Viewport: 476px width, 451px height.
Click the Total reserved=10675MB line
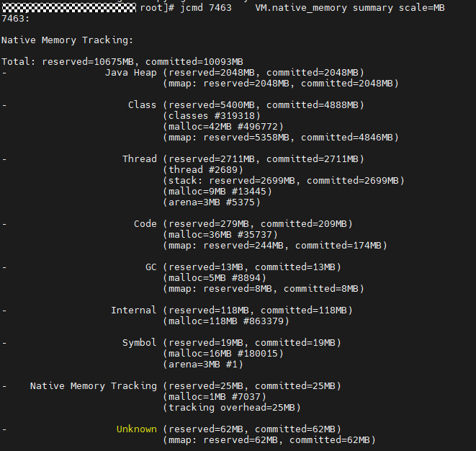[122, 61]
